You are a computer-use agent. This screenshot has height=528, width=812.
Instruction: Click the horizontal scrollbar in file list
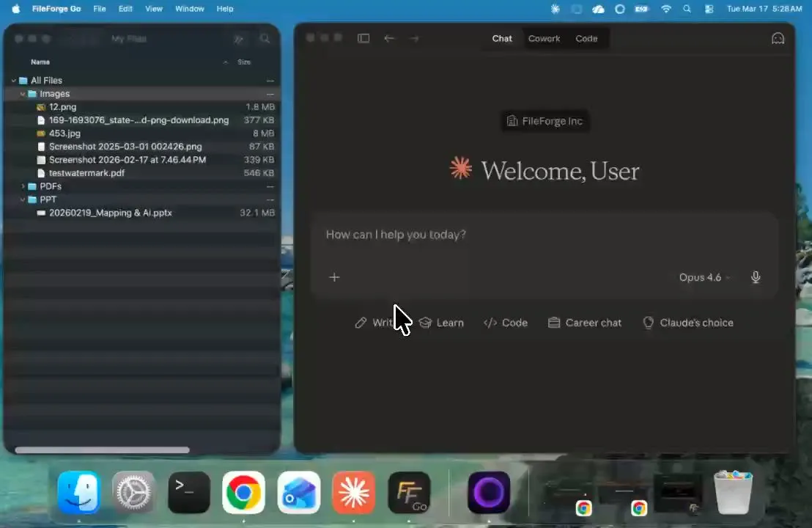pos(102,450)
